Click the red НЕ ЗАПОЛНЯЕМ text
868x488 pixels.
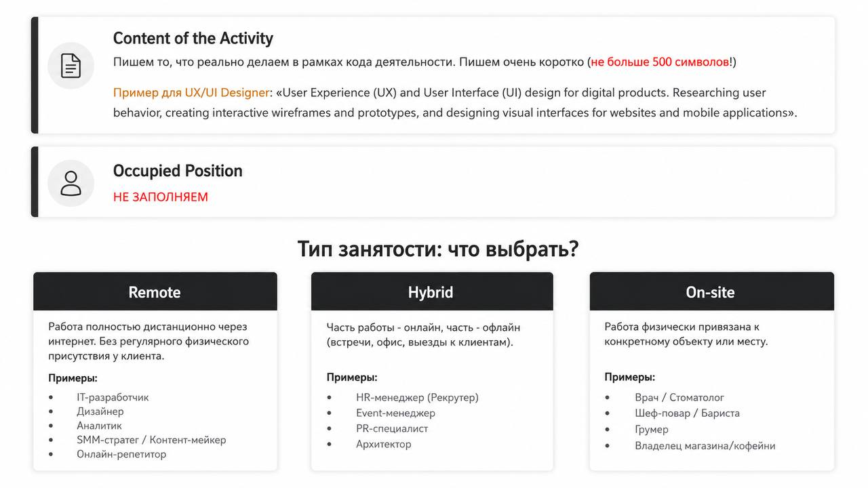click(161, 197)
